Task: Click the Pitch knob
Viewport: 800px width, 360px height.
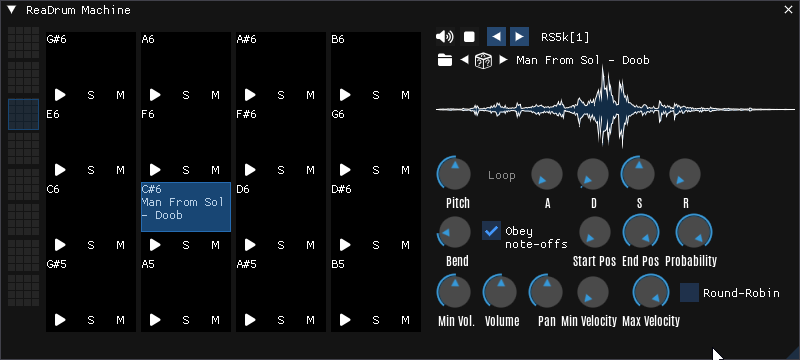Action: (x=454, y=174)
